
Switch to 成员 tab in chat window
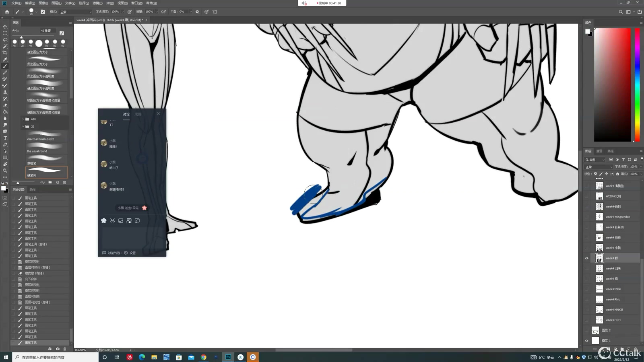coord(138,114)
